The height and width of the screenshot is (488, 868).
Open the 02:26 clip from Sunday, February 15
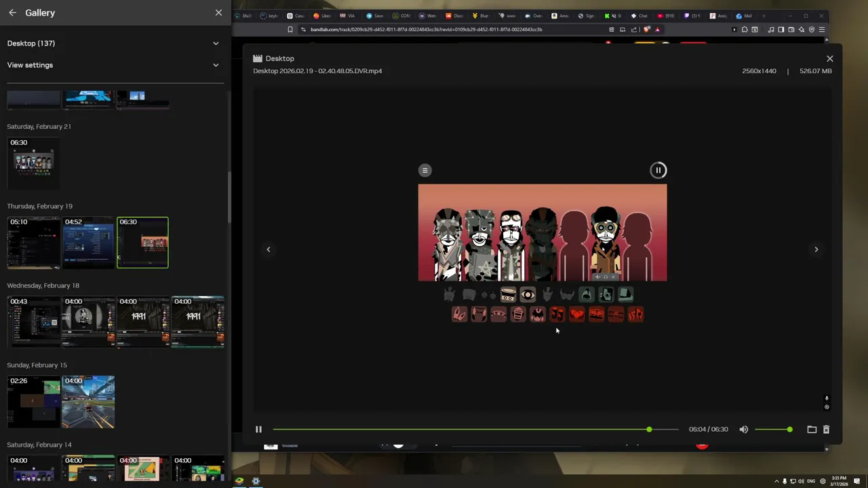[x=33, y=401]
